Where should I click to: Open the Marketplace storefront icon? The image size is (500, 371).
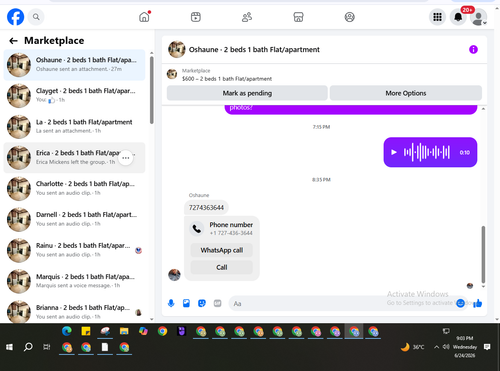click(298, 17)
